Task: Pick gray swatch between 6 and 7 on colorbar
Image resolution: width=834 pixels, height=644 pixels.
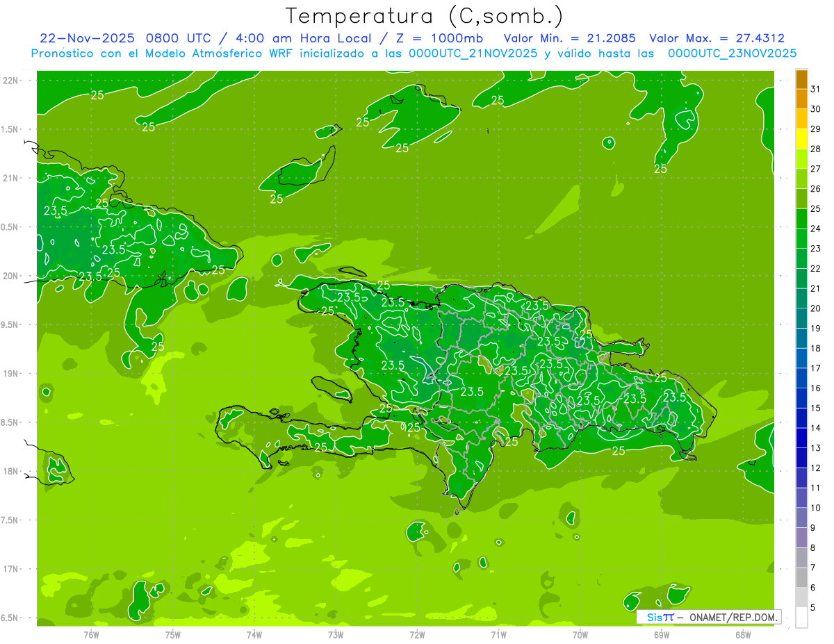Action: (801, 577)
